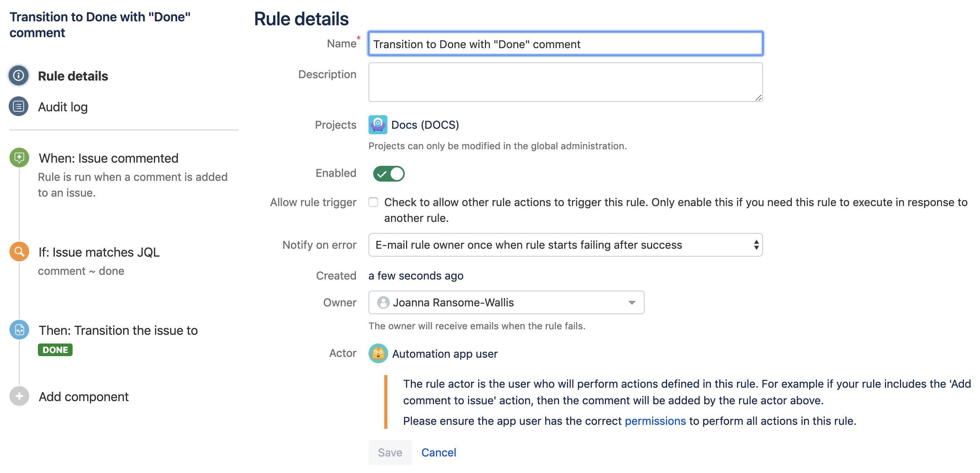Select the orange JQL condition search icon
The image size is (980, 473).
tap(19, 252)
